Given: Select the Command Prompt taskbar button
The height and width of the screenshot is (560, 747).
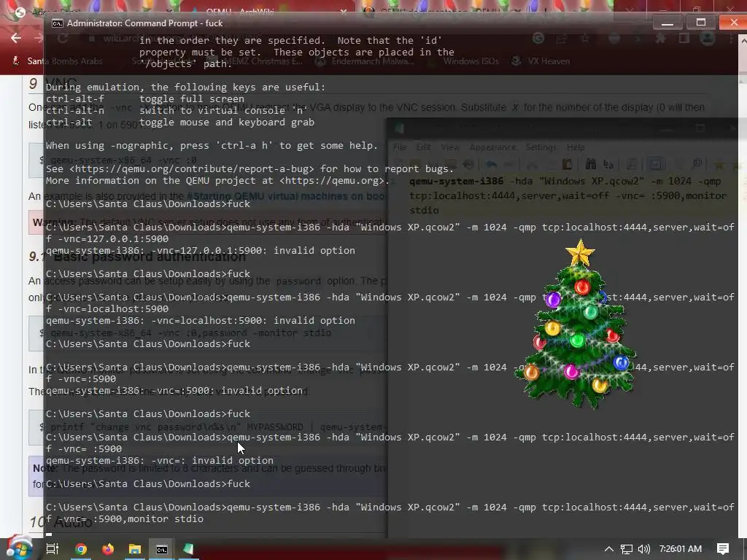Looking at the screenshot, I should coord(162,549).
